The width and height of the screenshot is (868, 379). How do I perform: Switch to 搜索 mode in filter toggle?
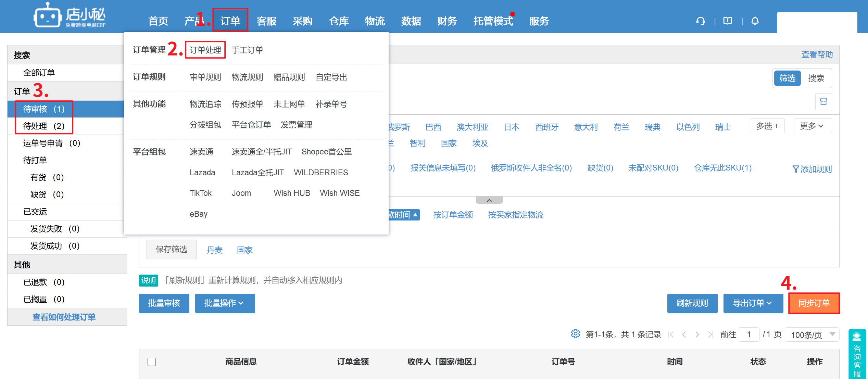(x=816, y=78)
